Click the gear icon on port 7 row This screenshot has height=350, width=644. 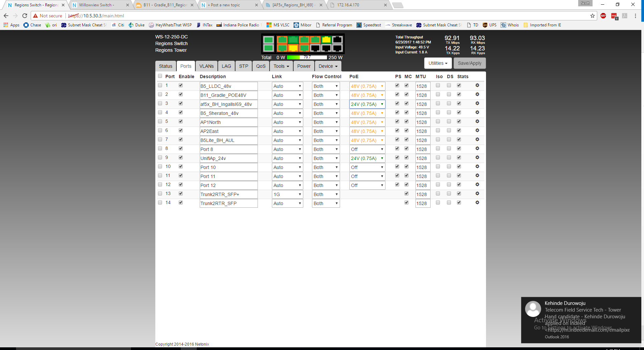(477, 140)
